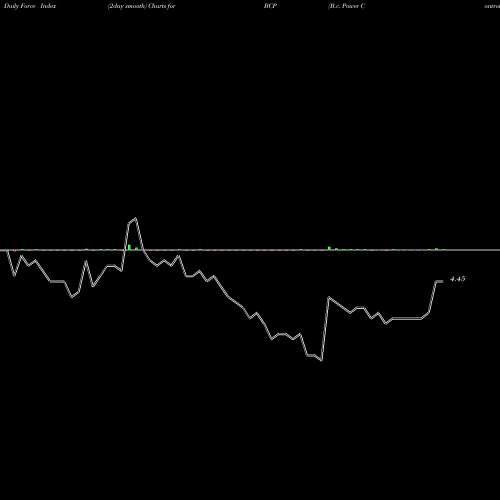This screenshot has height=500, width=500.
Task: Click the 4.45 value label
Action: coord(457,279)
